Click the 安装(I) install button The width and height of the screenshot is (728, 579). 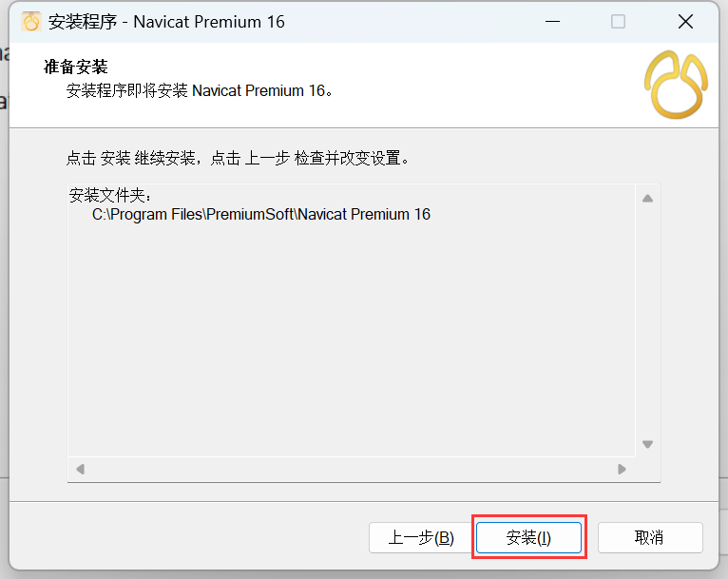528,538
